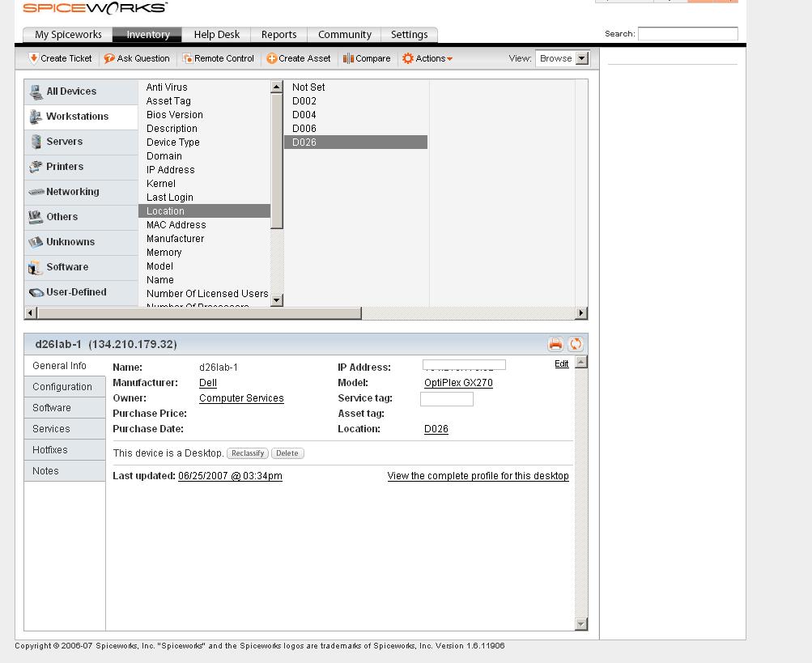
Task: Open the Configuration tab for d26lab-1
Action: (64, 386)
